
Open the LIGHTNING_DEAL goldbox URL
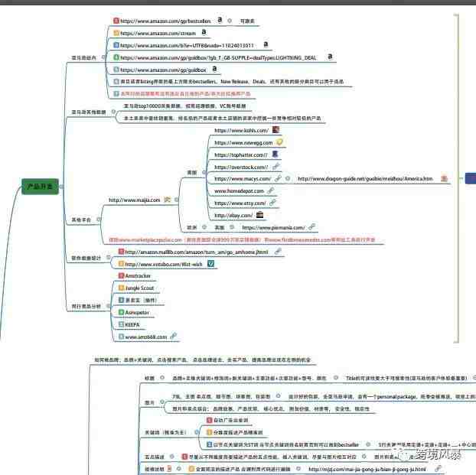pyautogui.click(x=218, y=57)
